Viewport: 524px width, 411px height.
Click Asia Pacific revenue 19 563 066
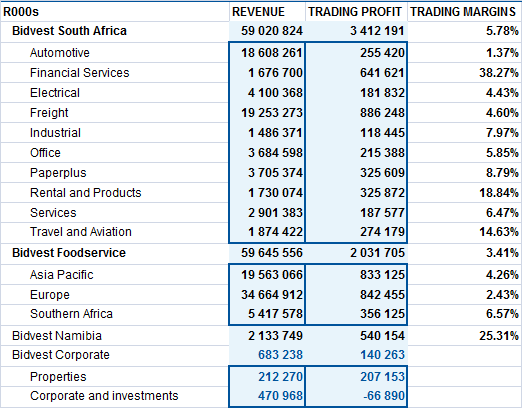[272, 275]
